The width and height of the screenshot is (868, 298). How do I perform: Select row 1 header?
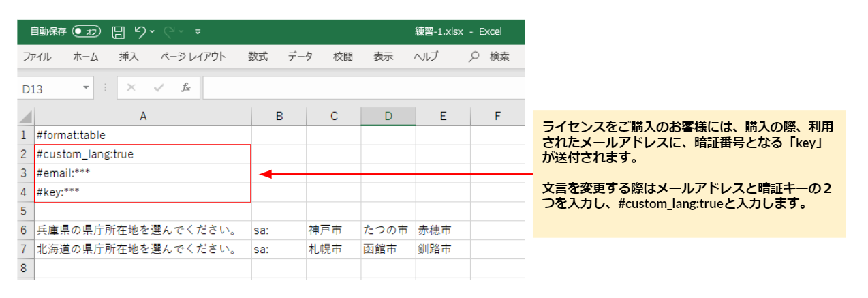(x=26, y=135)
